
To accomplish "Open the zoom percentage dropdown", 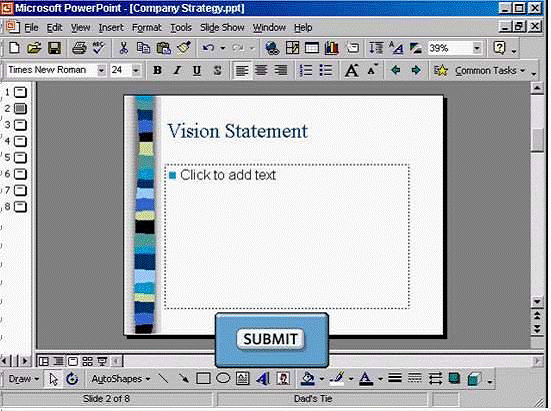I will point(477,48).
